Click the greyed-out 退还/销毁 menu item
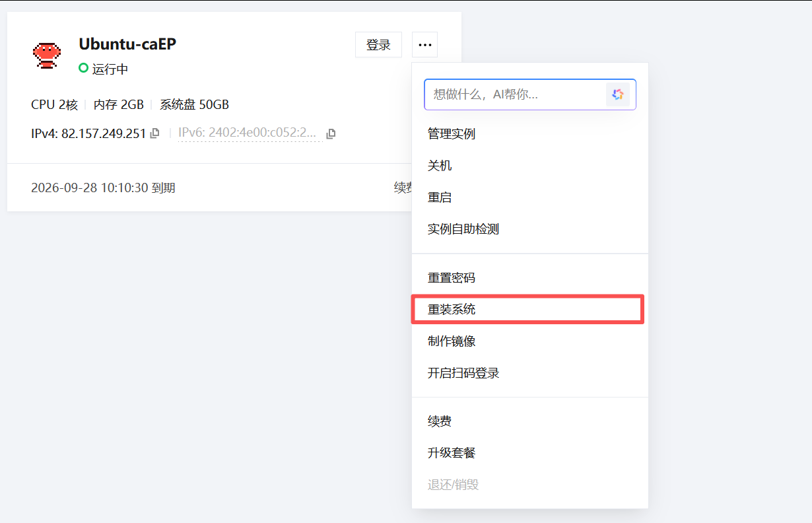 tap(453, 485)
